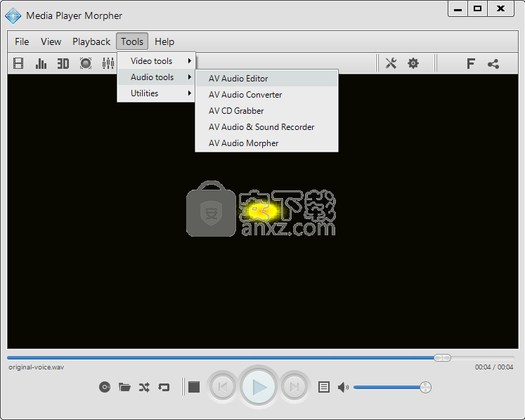Open the bar chart visualization icon
The width and height of the screenshot is (525, 420).
coord(41,63)
